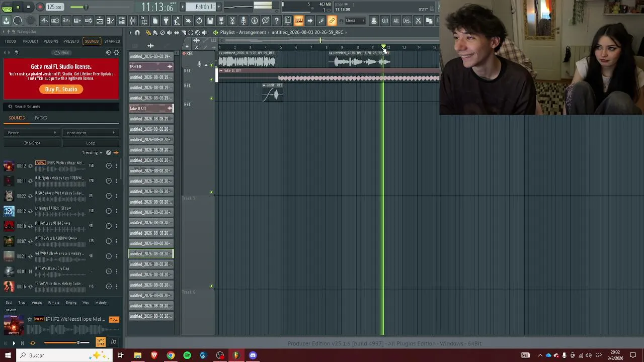Select the Loop filter button

point(91,143)
